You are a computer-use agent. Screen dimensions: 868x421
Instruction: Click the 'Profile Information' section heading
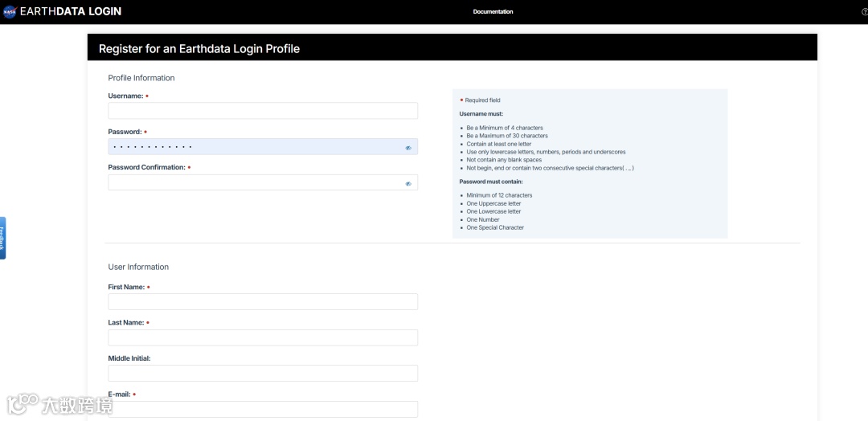pyautogui.click(x=141, y=78)
